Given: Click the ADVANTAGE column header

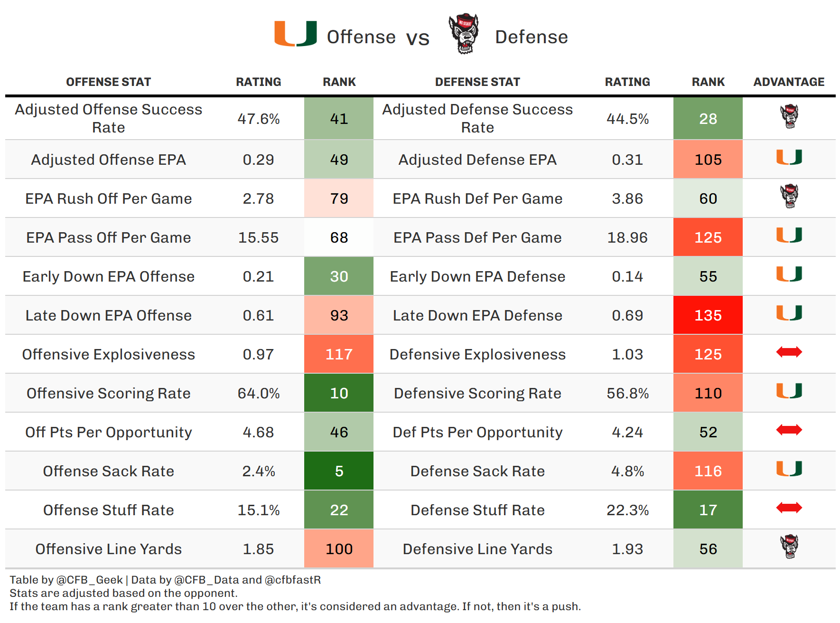Looking at the screenshot, I should coord(789,82).
